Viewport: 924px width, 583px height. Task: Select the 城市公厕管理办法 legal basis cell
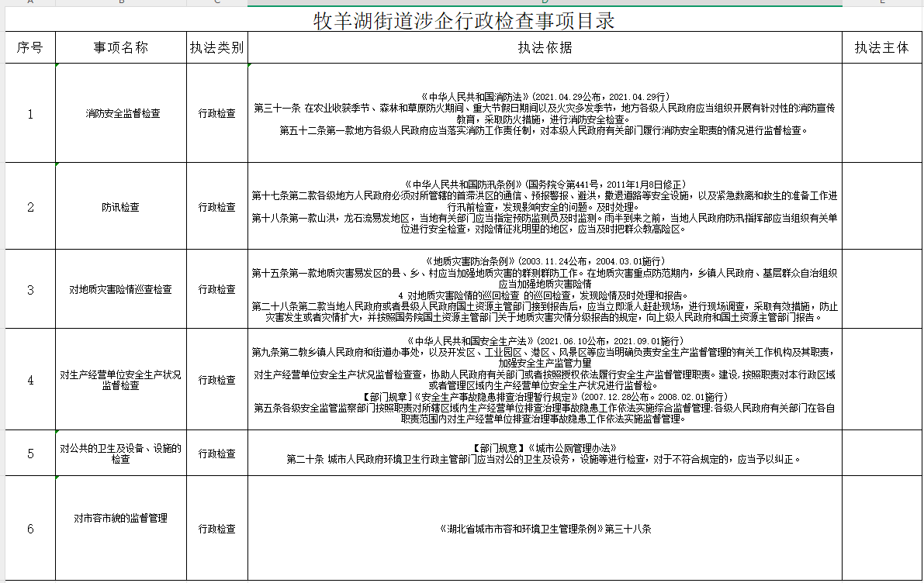coord(544,454)
